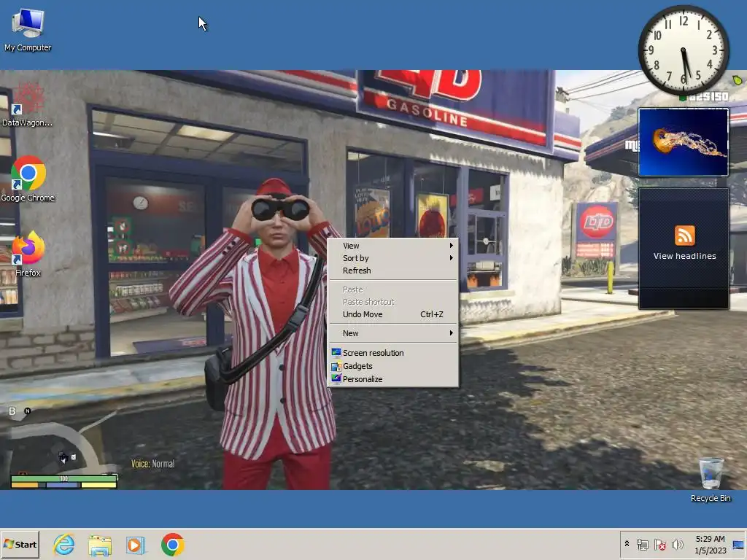This screenshot has width=747, height=560.
Task: Open the Recycle Bin
Action: coord(711,480)
